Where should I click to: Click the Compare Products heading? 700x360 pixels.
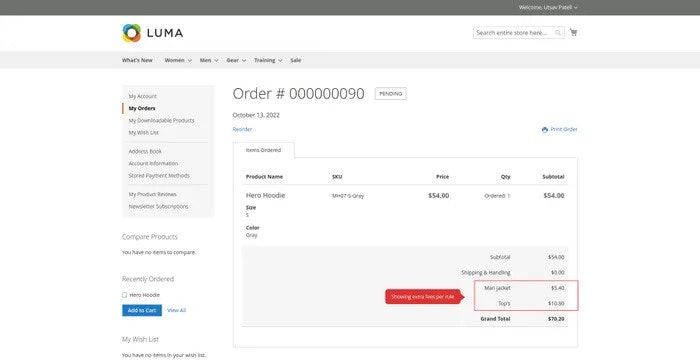(x=150, y=237)
